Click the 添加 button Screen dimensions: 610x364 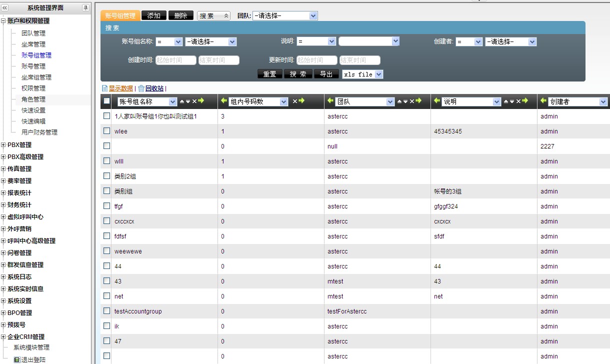click(153, 15)
